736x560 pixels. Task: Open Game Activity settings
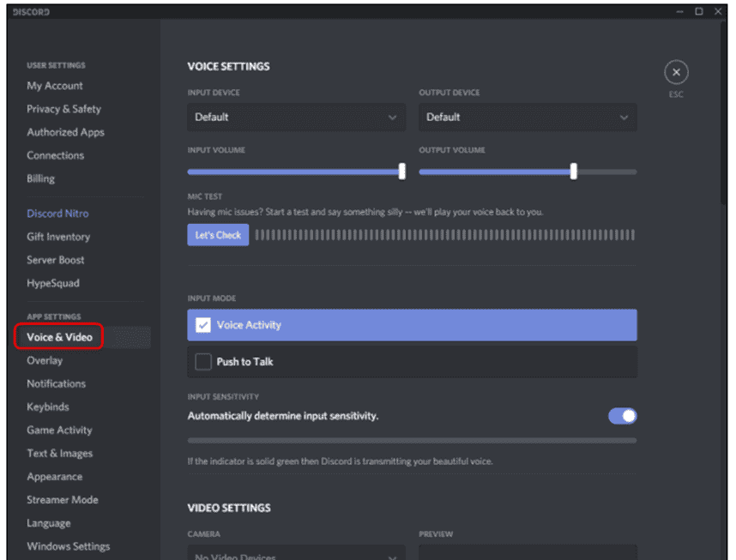click(59, 430)
